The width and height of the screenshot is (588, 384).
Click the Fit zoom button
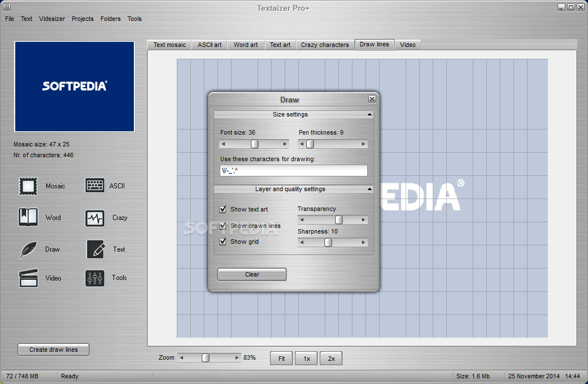pos(282,359)
